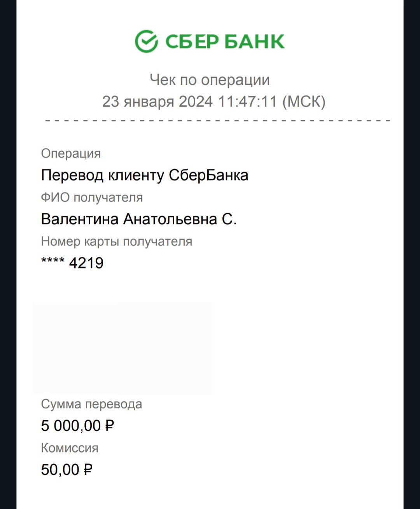Click the ruble sign after 5 000,00

109,426
